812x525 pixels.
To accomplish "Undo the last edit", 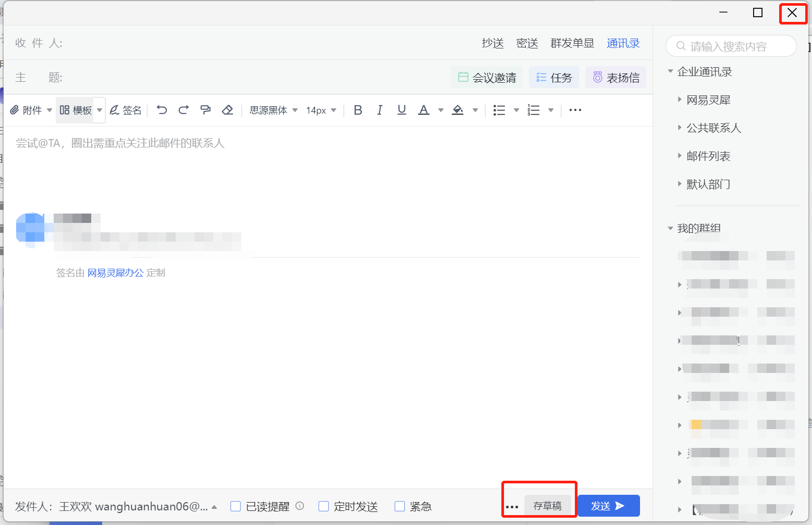I will [162, 110].
